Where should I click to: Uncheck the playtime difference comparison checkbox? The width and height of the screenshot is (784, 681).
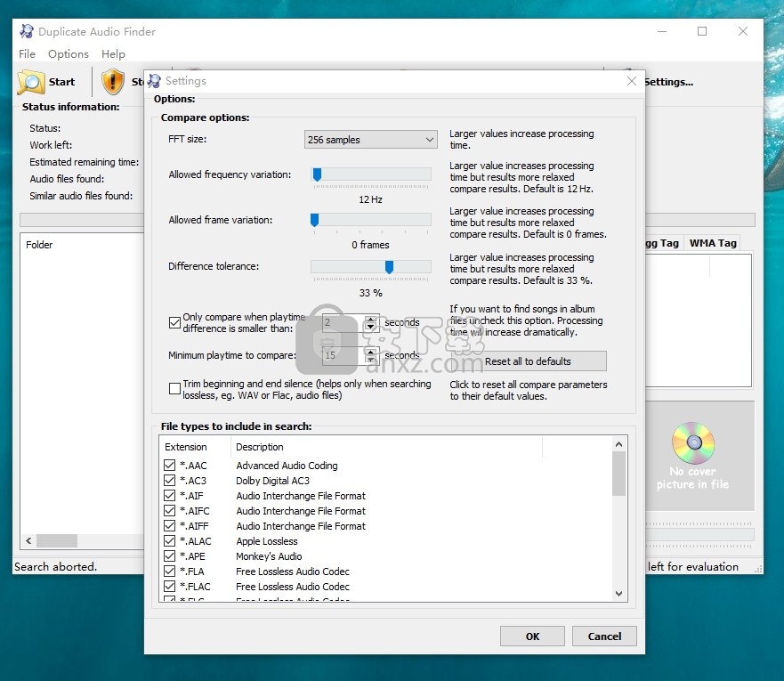pos(174,323)
